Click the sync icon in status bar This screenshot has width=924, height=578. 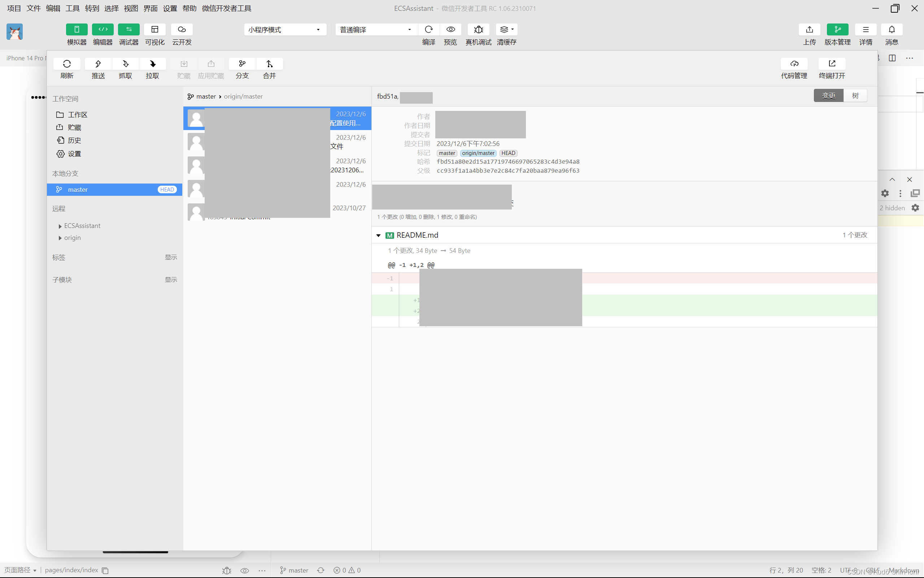pyautogui.click(x=321, y=570)
